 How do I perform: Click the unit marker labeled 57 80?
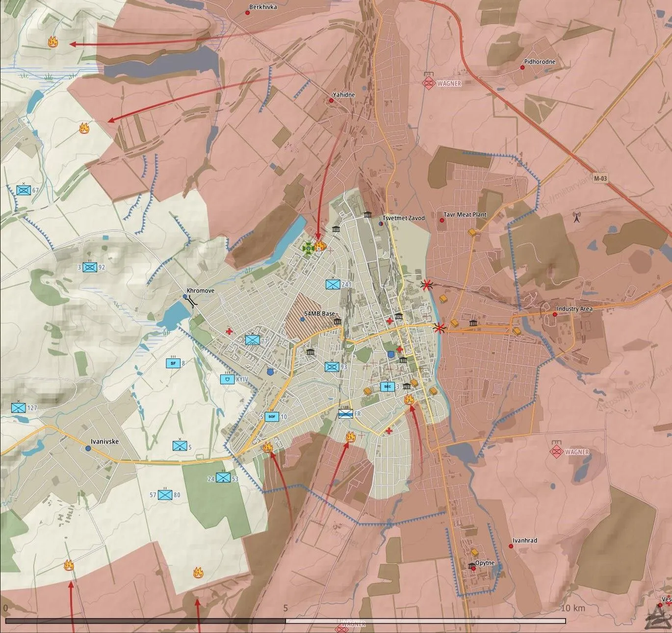pyautogui.click(x=165, y=495)
